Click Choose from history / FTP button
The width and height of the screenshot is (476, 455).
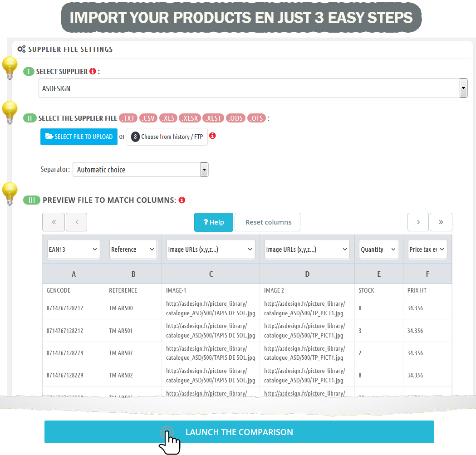pos(167,137)
